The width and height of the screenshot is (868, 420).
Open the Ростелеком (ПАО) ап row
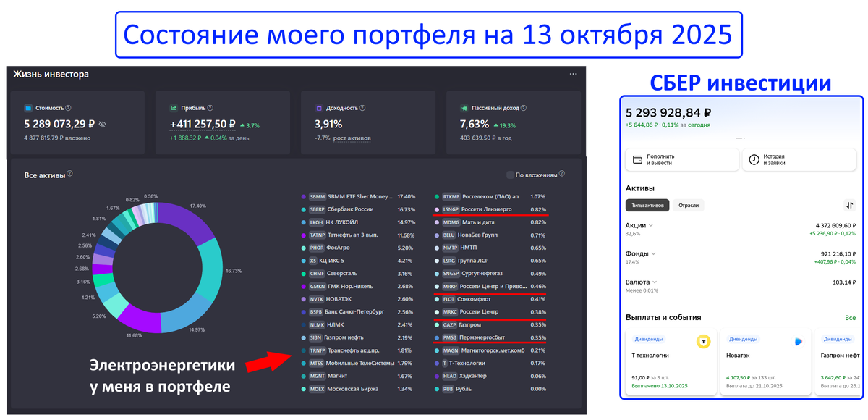(490, 196)
